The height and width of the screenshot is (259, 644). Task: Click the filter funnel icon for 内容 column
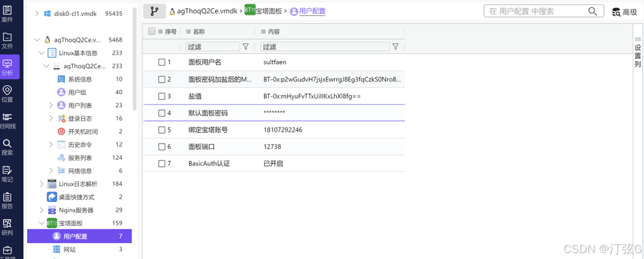tap(395, 47)
